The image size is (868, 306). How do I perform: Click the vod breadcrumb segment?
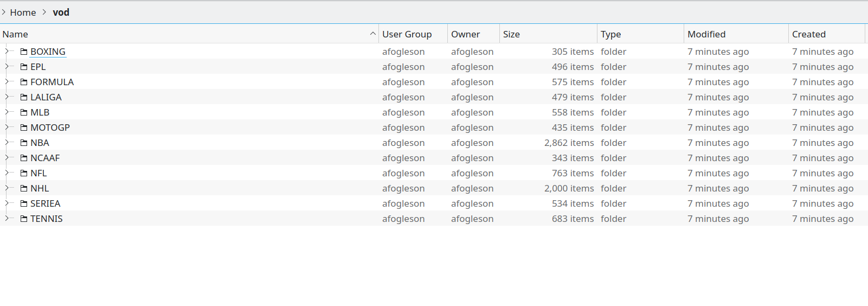[x=61, y=12]
